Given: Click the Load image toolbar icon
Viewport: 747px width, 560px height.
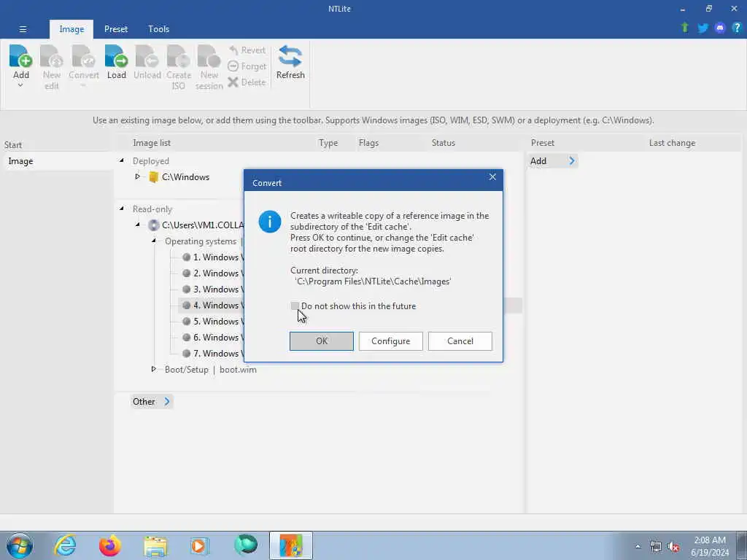Looking at the screenshot, I should coord(116,56).
